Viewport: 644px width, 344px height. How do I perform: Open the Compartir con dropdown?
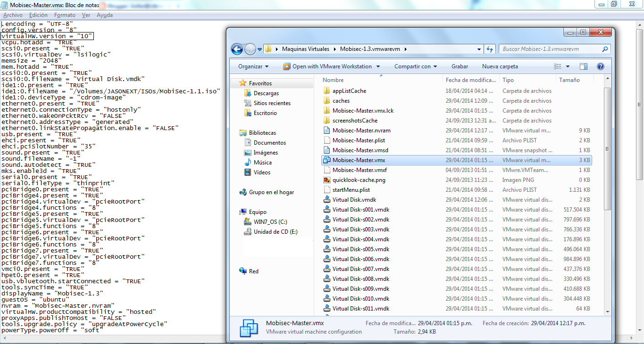coord(416,66)
